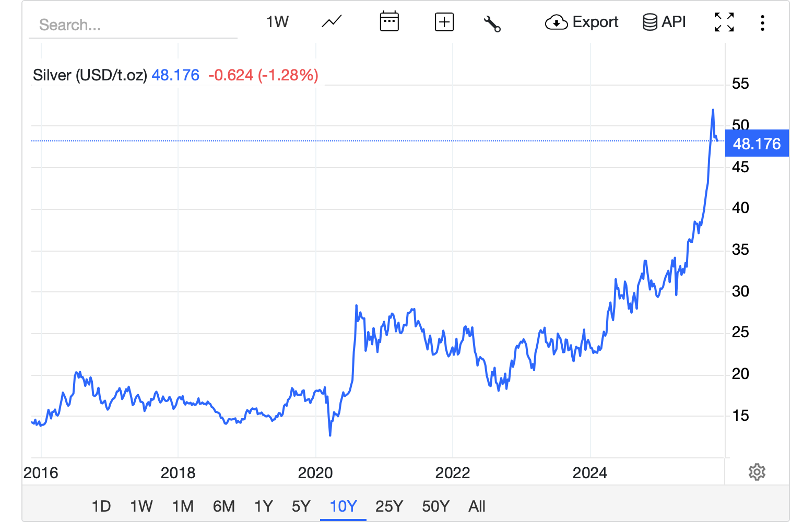803x532 pixels.
Task: Click the All time range button
Action: (x=477, y=506)
